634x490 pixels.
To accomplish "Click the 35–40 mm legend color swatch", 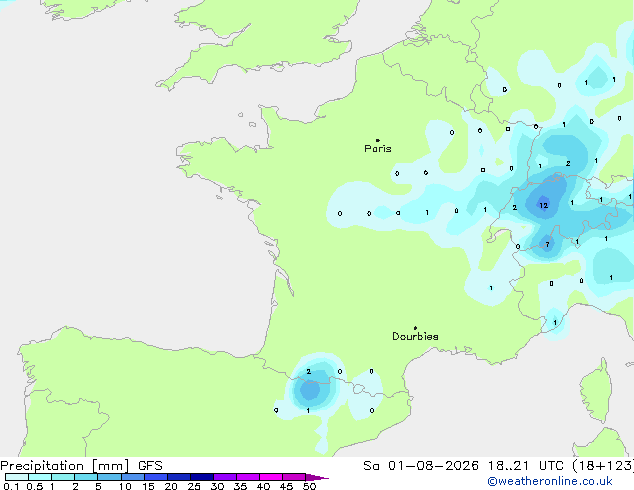I will (x=248, y=477).
